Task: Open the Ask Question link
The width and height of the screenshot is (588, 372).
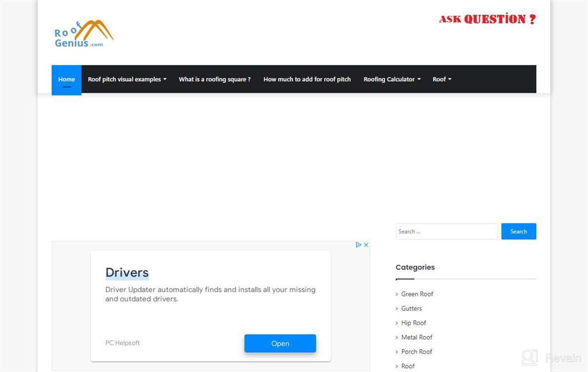Action: click(487, 19)
